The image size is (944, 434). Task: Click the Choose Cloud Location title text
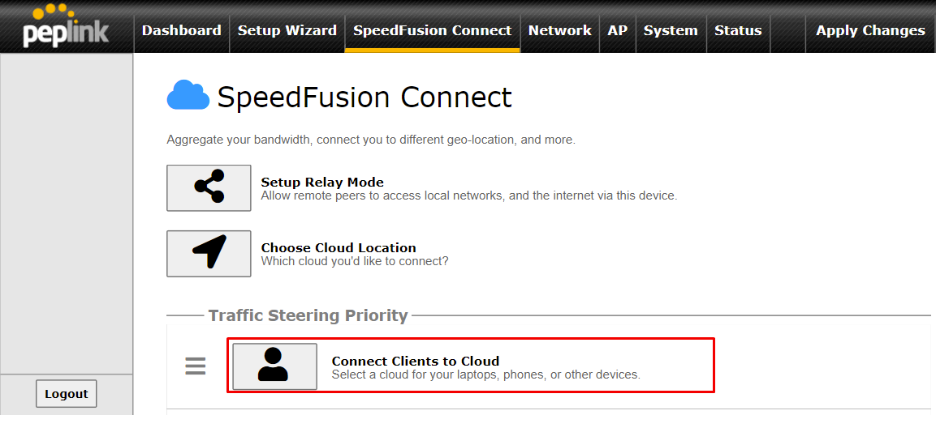[338, 247]
